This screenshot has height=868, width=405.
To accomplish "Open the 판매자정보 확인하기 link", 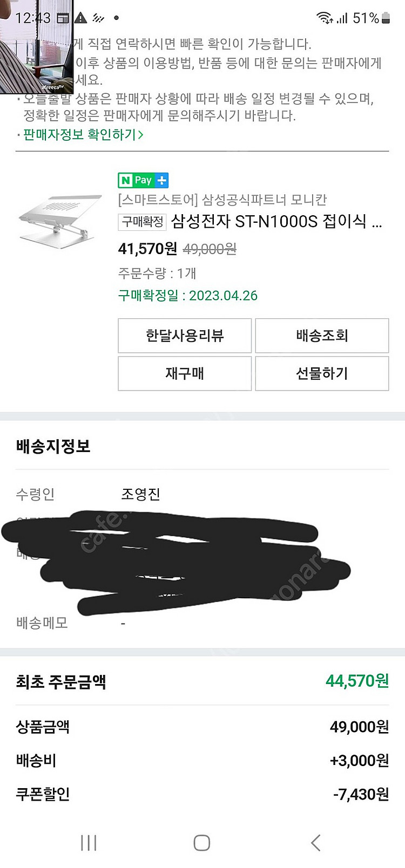I will [x=83, y=134].
